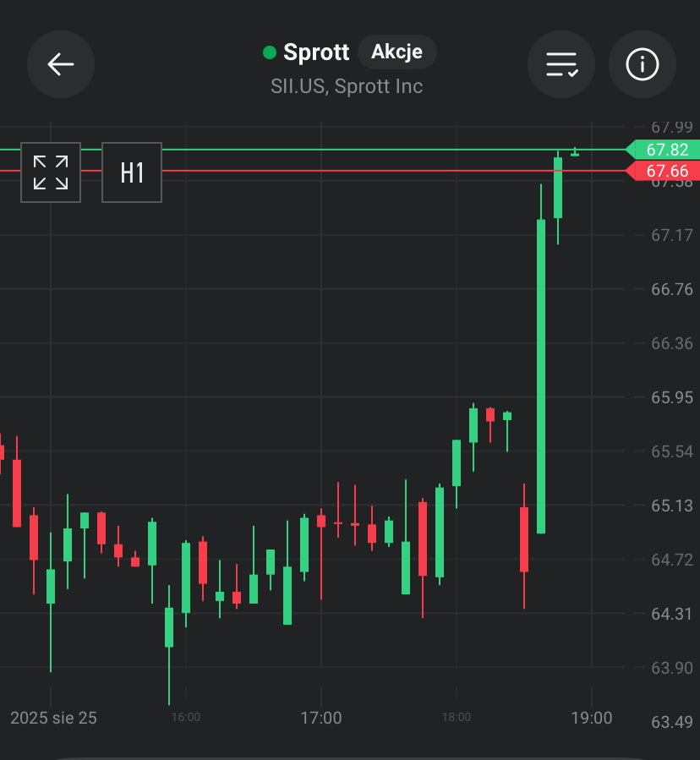Open the info icon for Sprott
Viewport: 700px width, 760px height.
[x=643, y=64]
